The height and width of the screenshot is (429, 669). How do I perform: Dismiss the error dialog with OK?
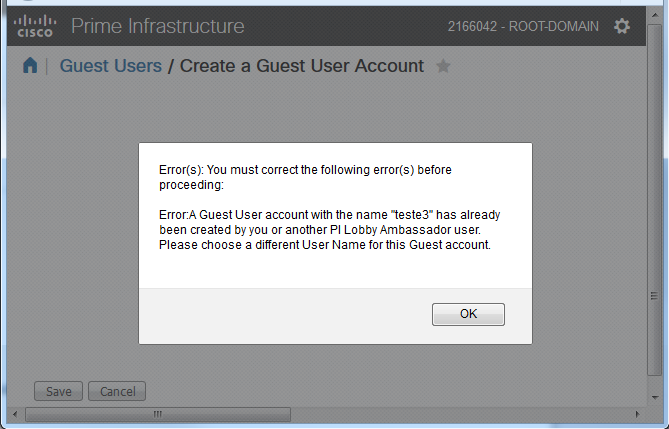(468, 314)
